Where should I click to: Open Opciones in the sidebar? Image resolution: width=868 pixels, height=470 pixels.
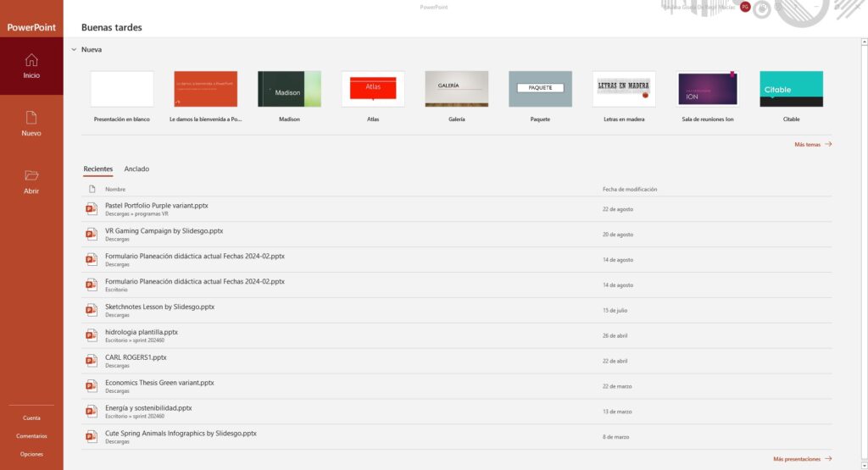[x=31, y=454]
